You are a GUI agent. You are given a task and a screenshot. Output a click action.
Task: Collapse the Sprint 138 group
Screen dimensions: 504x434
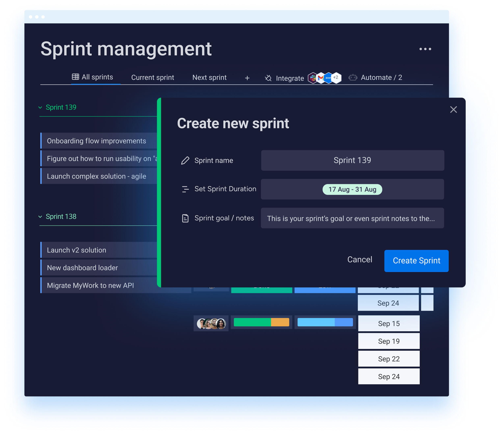coord(40,217)
